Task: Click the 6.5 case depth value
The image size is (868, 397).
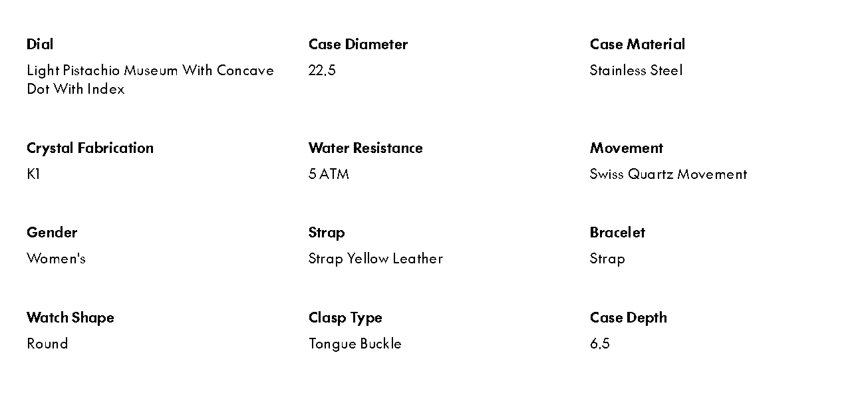Action: pyautogui.click(x=599, y=344)
